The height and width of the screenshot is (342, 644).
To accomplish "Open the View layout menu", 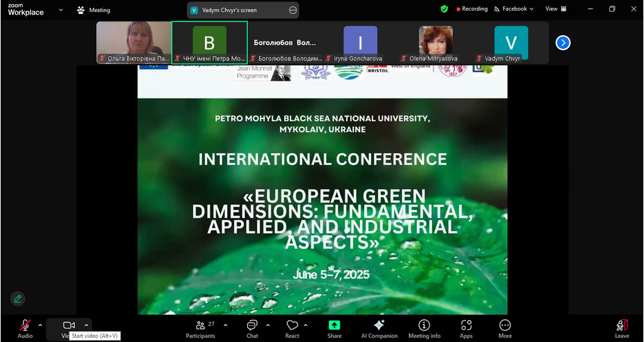I will 556,9.
